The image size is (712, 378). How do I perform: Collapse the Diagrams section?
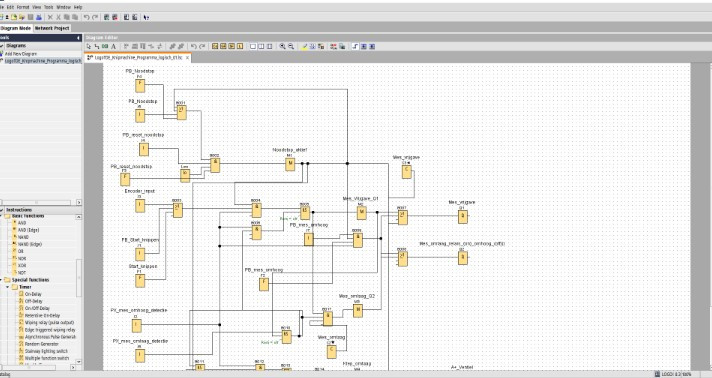[x=2, y=46]
